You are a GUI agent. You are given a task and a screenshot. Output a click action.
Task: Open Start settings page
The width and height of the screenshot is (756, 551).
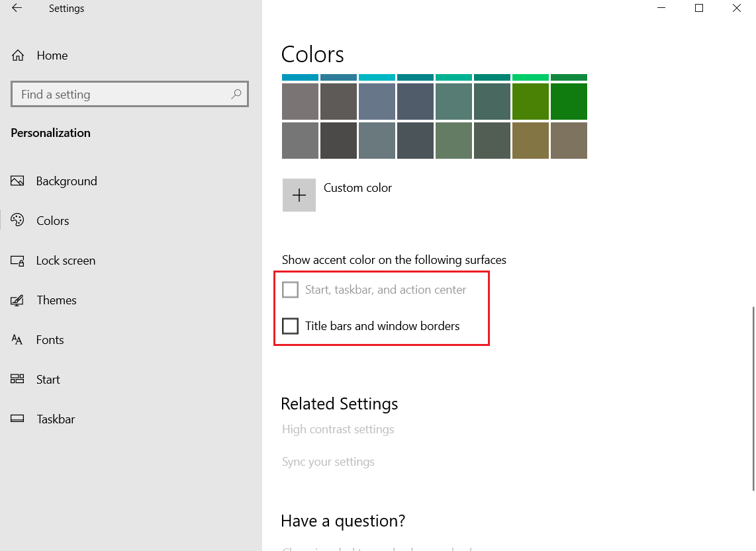[48, 380]
